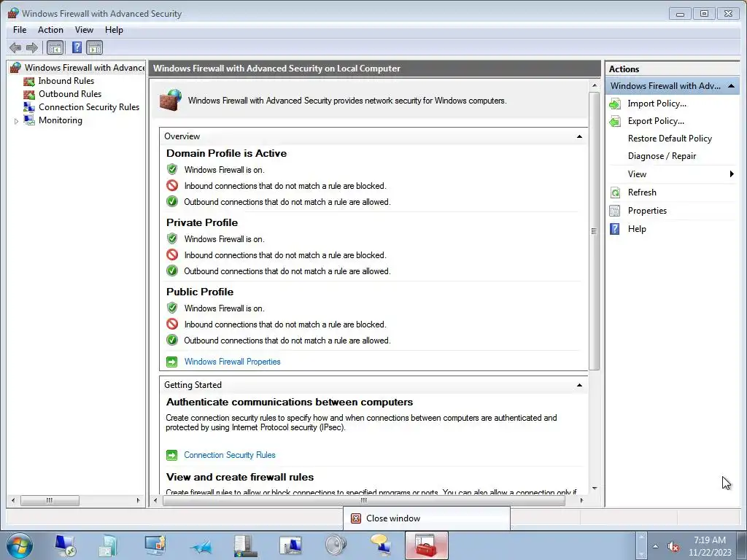Click the Domain Profile firewall-on shield icon
The image size is (747, 560).
click(x=172, y=169)
